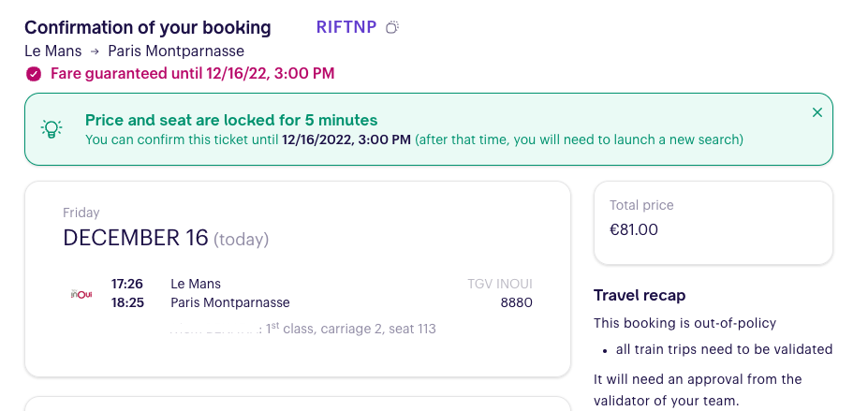
Task: Click the 'Fare guaranteed until' notice
Action: (x=192, y=73)
